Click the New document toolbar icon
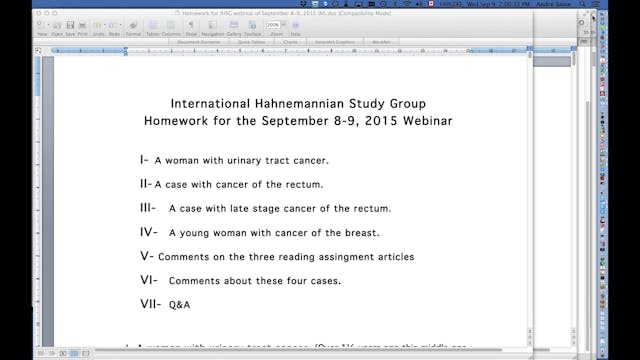The image size is (640, 360). click(x=40, y=25)
